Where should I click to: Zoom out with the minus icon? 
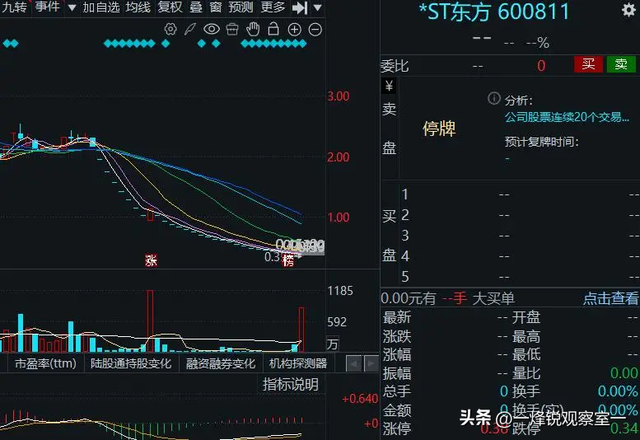tap(315, 29)
